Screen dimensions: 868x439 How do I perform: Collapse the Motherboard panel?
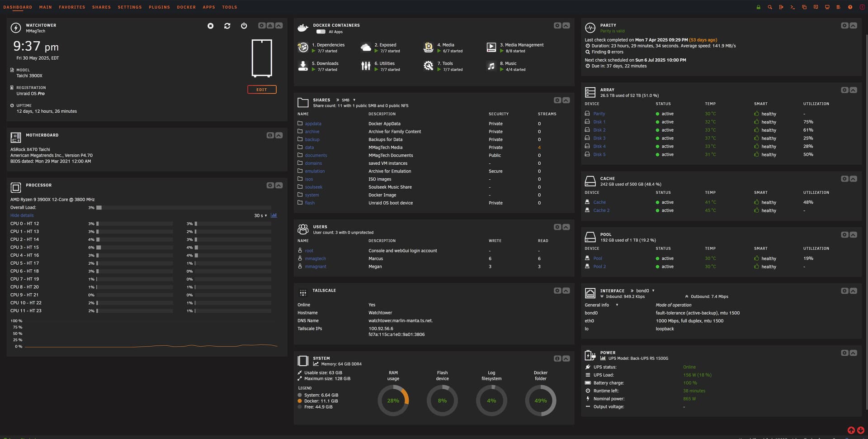(279, 135)
